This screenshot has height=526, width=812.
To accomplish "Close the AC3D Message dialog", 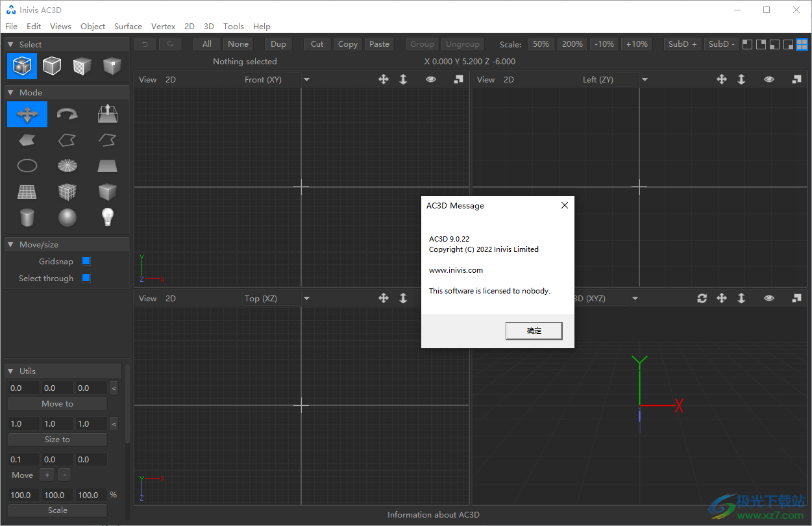I will click(x=564, y=205).
